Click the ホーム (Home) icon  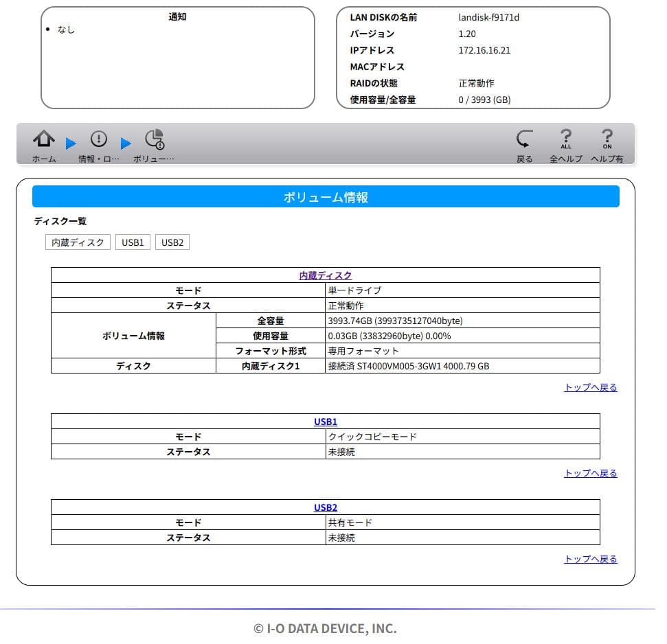[43, 144]
